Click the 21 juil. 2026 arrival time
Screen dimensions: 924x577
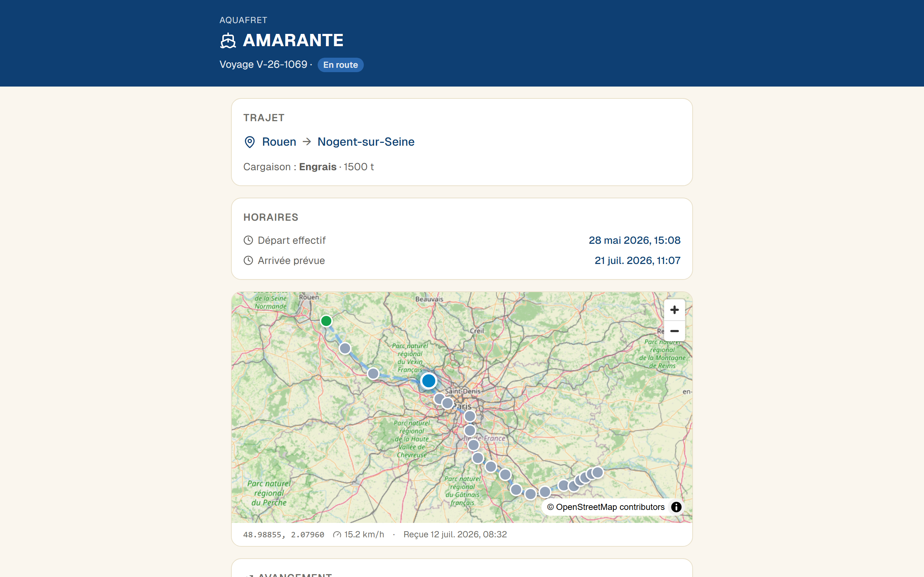pos(637,260)
